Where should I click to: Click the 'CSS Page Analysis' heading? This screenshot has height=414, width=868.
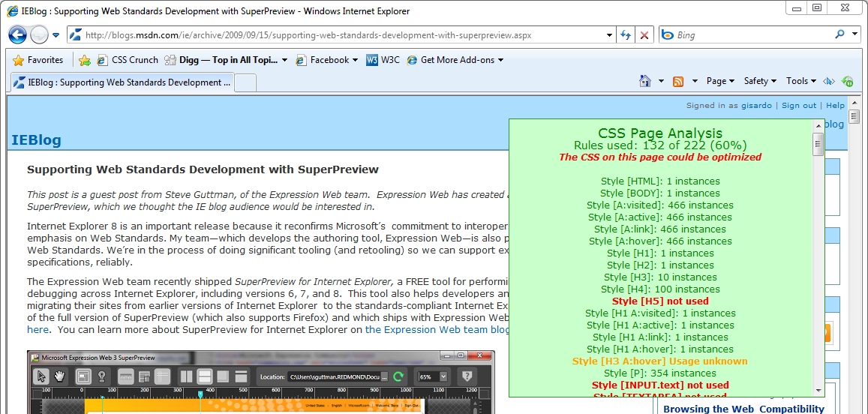click(x=660, y=133)
